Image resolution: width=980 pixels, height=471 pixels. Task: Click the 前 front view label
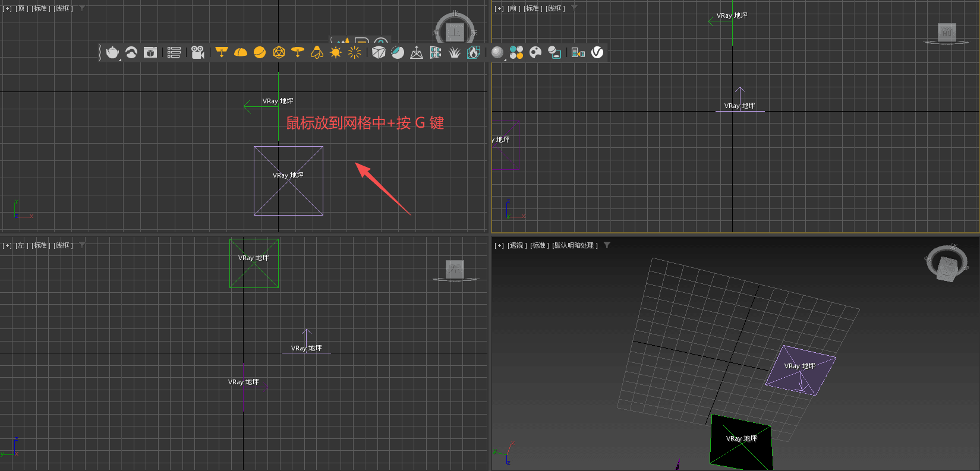tap(513, 8)
